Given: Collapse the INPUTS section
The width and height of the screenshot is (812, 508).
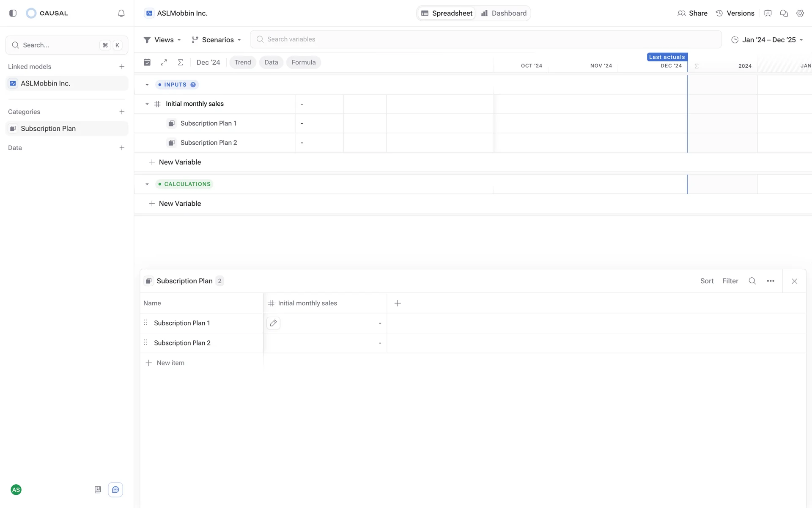Looking at the screenshot, I should 147,85.
